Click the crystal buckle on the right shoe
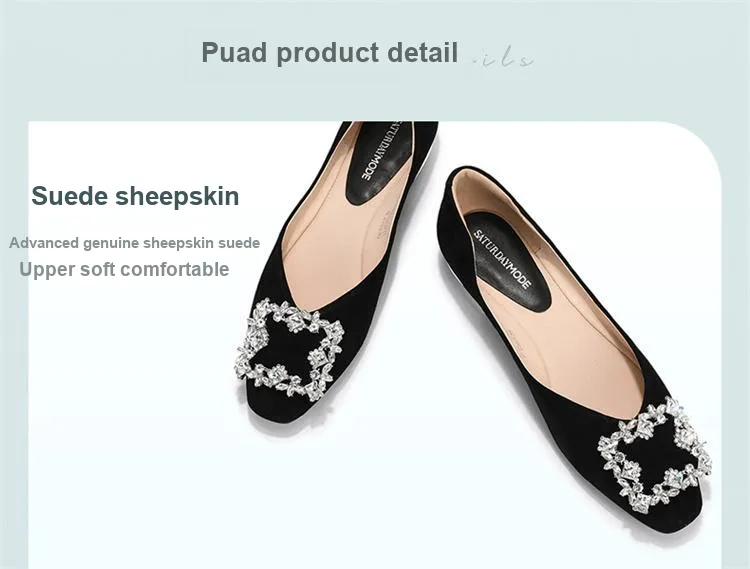 point(654,455)
